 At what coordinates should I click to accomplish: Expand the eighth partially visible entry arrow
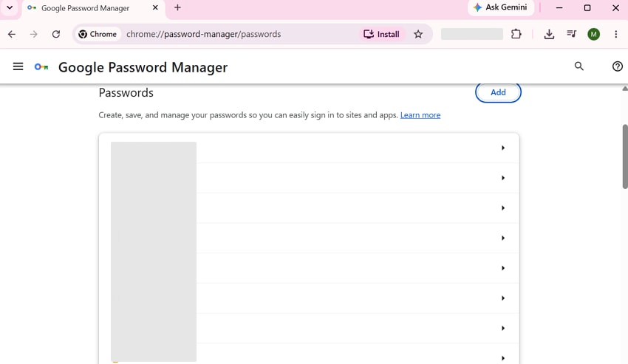(503, 358)
